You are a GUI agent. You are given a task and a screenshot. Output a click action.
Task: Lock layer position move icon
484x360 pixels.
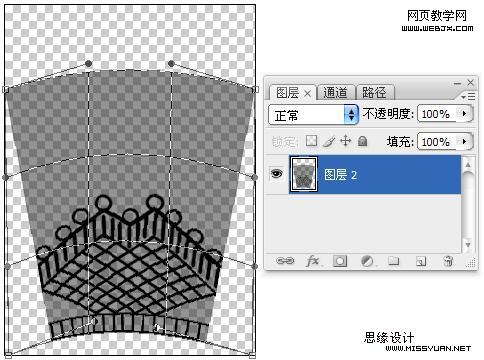tap(346, 141)
